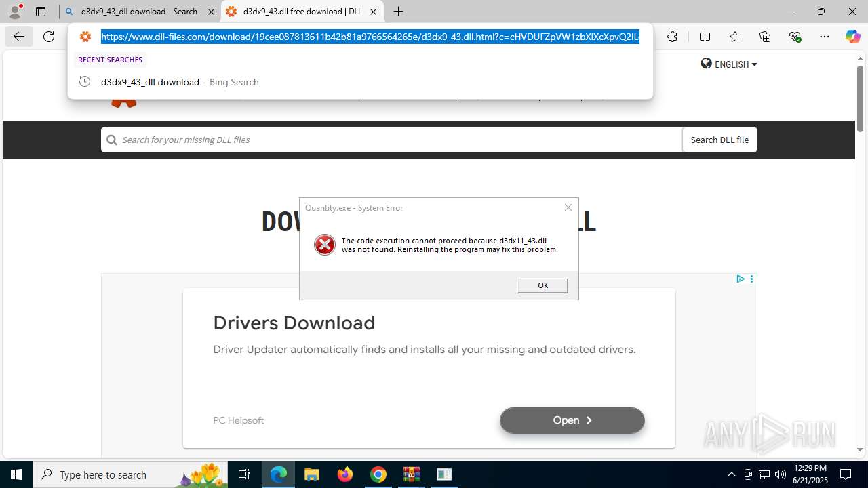The image size is (868, 488).
Task: Close the d3dx9_43_dll download Search tab
Action: 211,12
